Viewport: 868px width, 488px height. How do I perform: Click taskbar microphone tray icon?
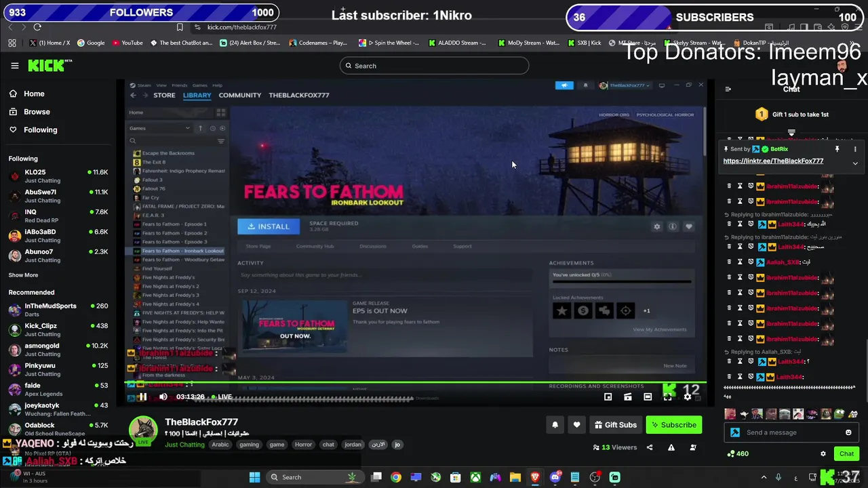click(x=778, y=477)
